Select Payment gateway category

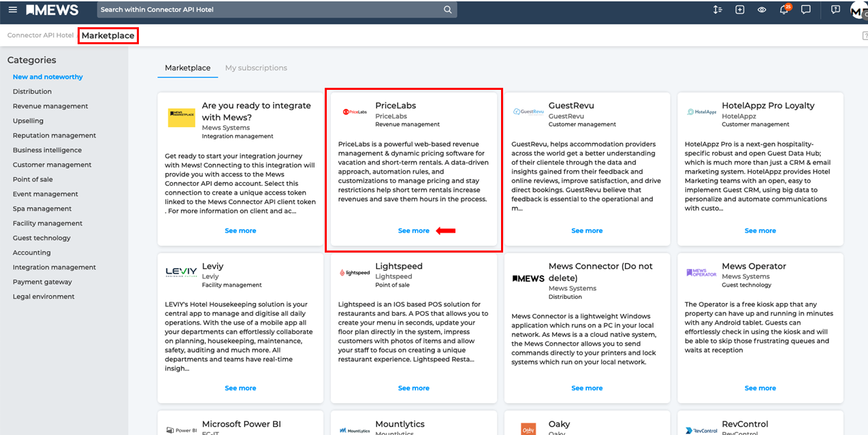tap(42, 282)
